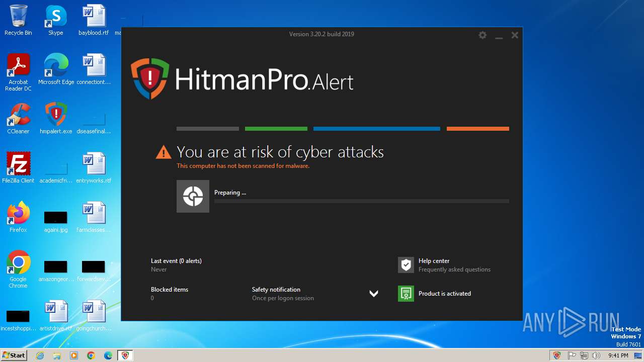Open Chrome from the taskbar

91,355
